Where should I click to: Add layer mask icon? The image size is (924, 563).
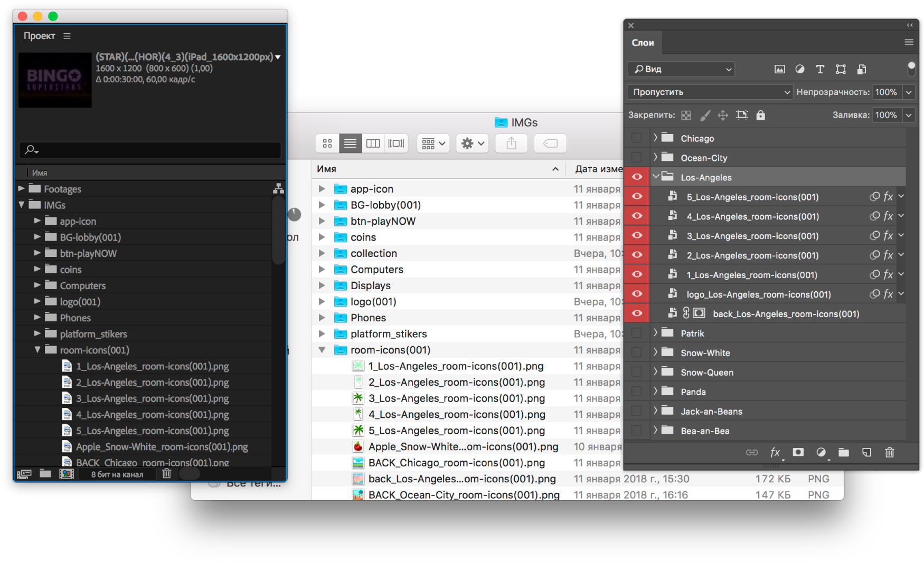coord(798,452)
